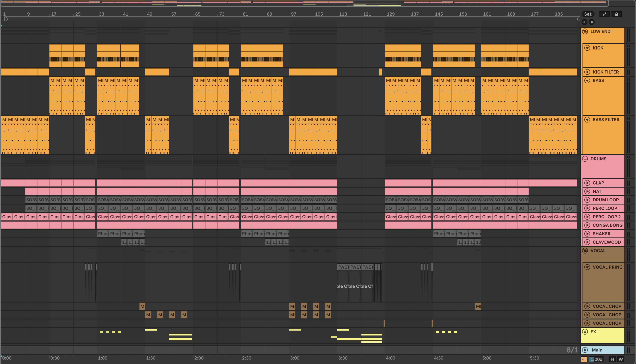636x364 pixels.
Task: Click the Set locator button
Action: pyautogui.click(x=588, y=14)
